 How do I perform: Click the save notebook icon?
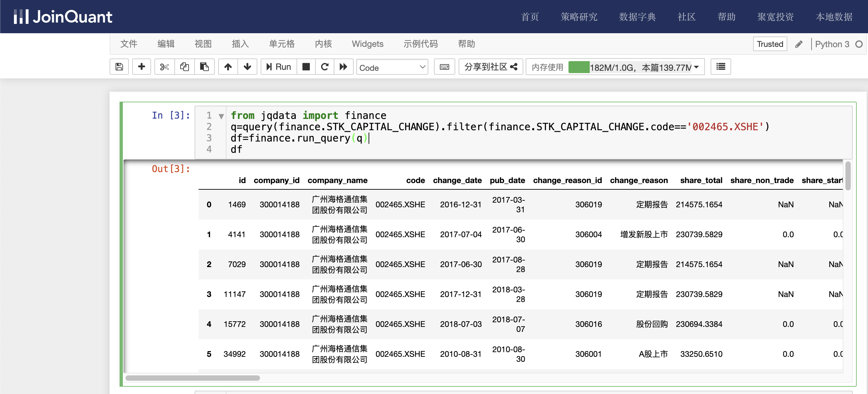(119, 67)
